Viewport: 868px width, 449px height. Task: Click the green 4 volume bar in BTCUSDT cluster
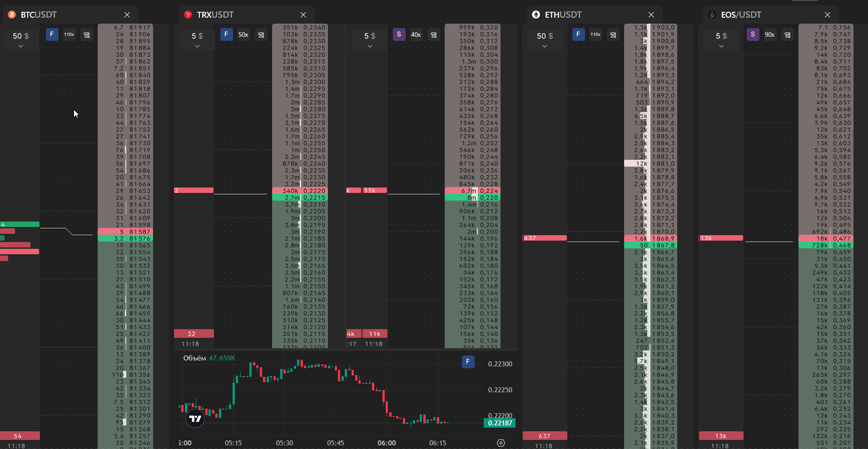pos(20,224)
